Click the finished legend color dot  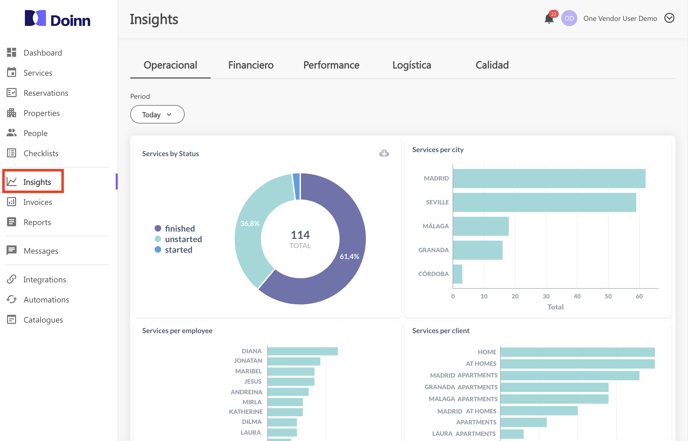click(158, 228)
